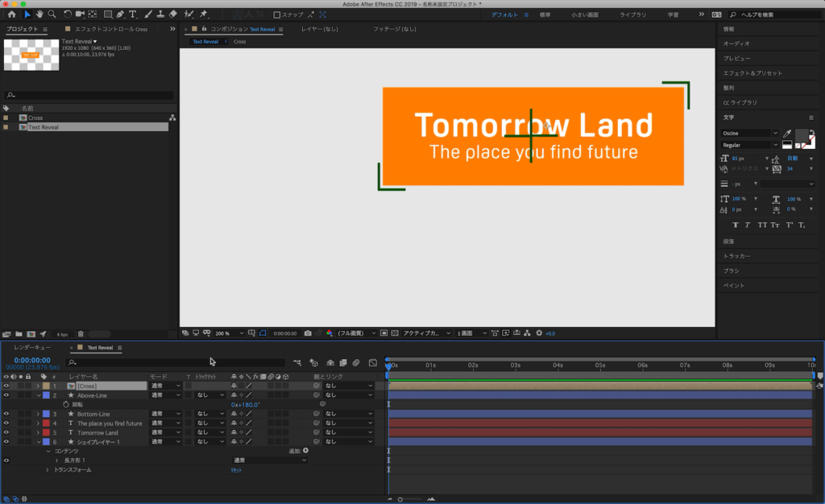Select the Rotation tool
The height and width of the screenshot is (504, 825).
coord(68,14)
